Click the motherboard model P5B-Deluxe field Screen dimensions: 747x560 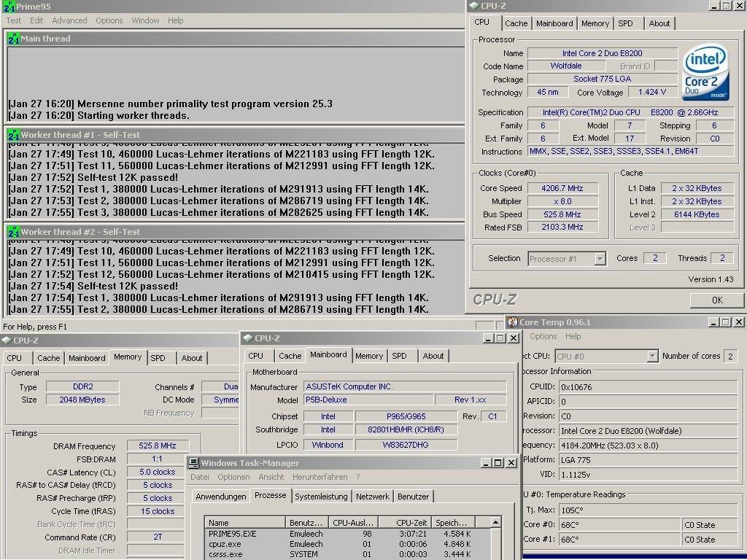[x=368, y=400]
